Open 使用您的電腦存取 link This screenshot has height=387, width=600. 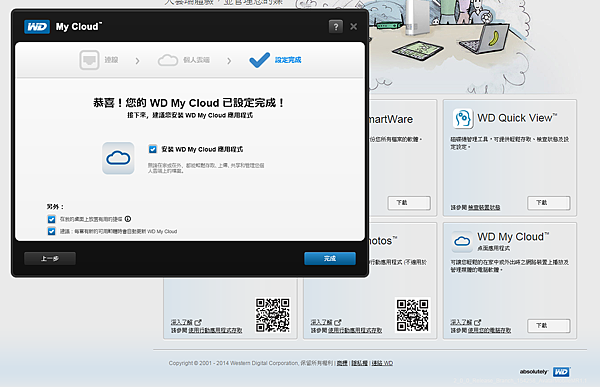click(489, 330)
